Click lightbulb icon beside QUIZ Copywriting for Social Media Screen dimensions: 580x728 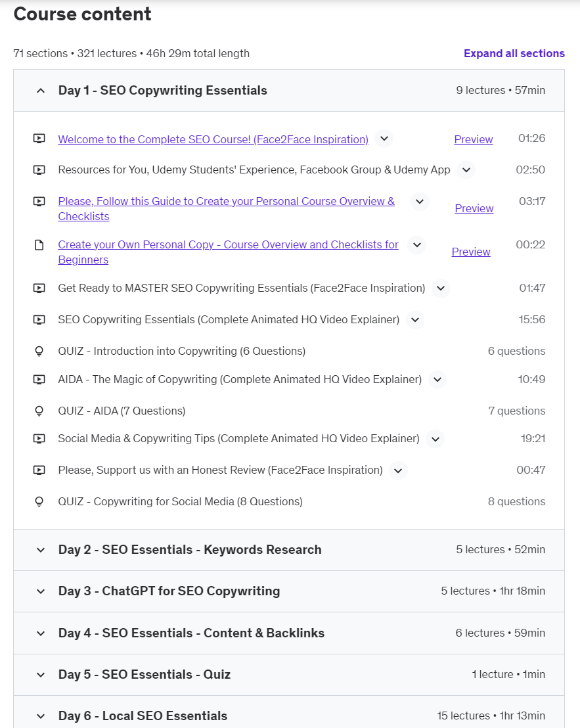point(39,502)
